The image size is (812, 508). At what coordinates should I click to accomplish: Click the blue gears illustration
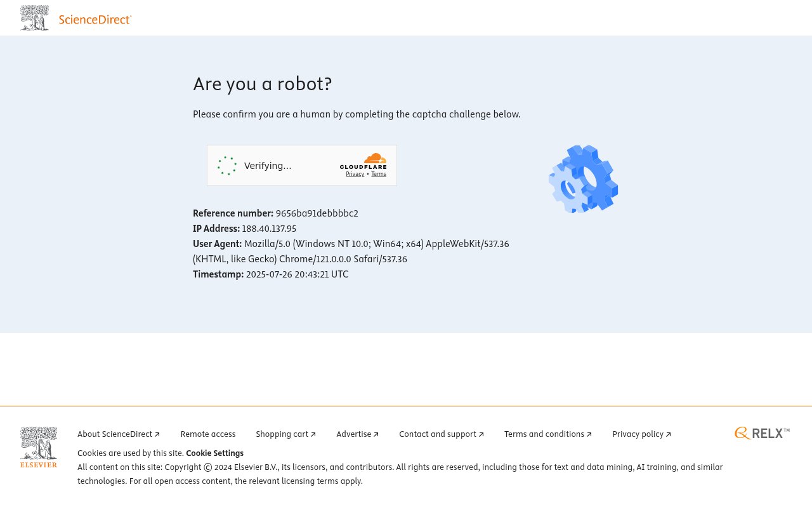click(x=583, y=179)
